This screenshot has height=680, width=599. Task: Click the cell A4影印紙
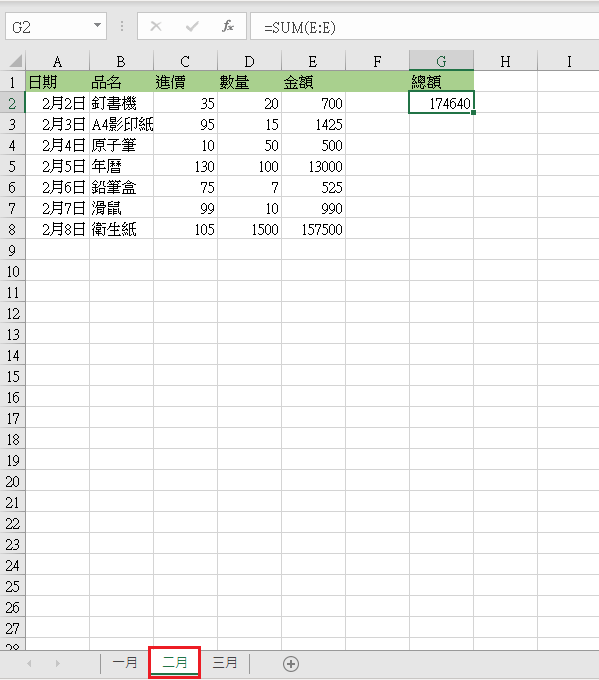121,124
